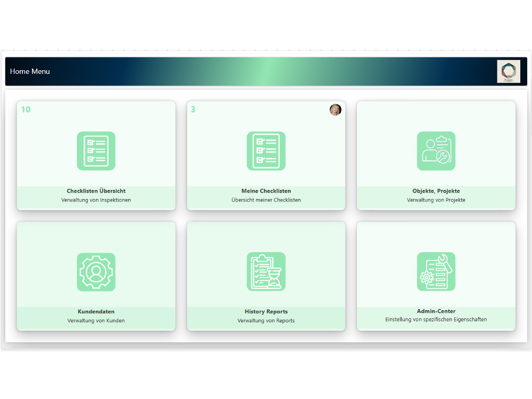Click the text Verwaltung von Reports
This screenshot has height=399, width=532.
point(266,321)
